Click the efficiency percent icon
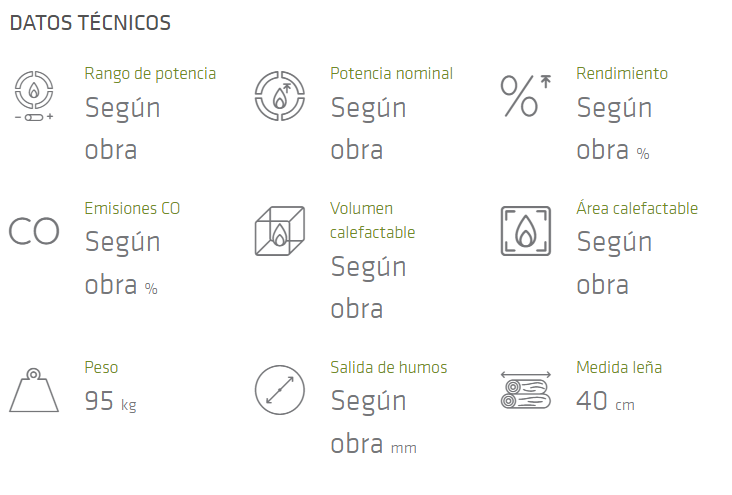The width and height of the screenshot is (732, 495). 525,96
